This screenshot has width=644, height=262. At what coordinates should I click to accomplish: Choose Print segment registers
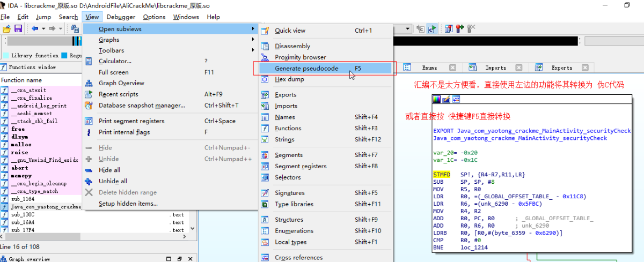(170, 121)
